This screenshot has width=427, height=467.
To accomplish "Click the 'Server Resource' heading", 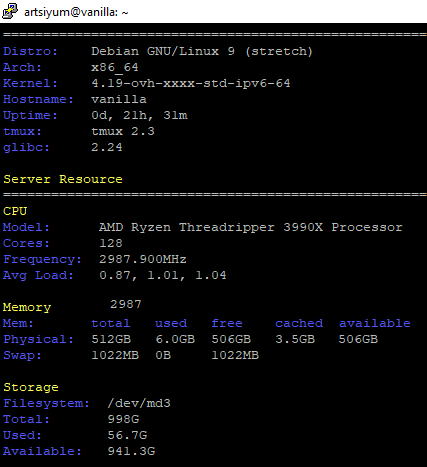I will [63, 179].
